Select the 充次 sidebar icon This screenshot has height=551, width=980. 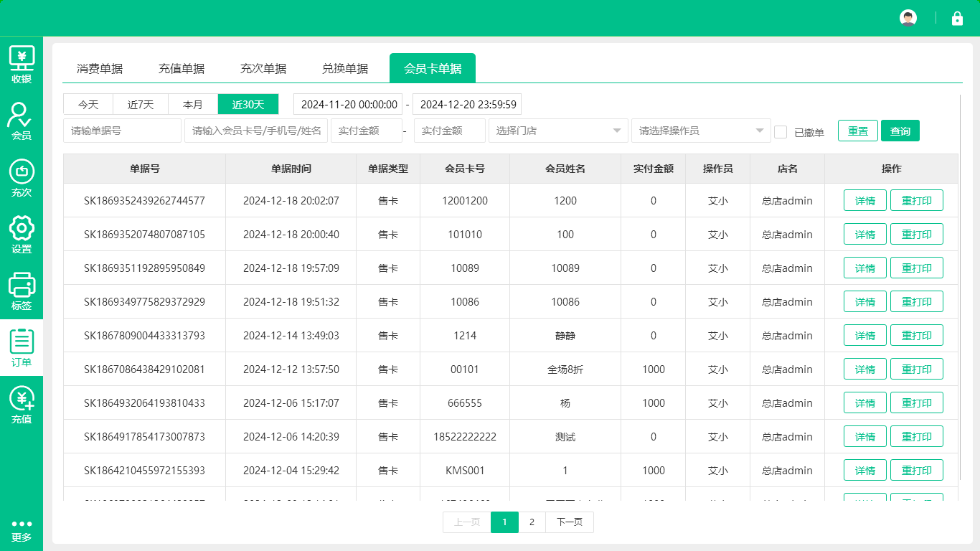pos(22,178)
